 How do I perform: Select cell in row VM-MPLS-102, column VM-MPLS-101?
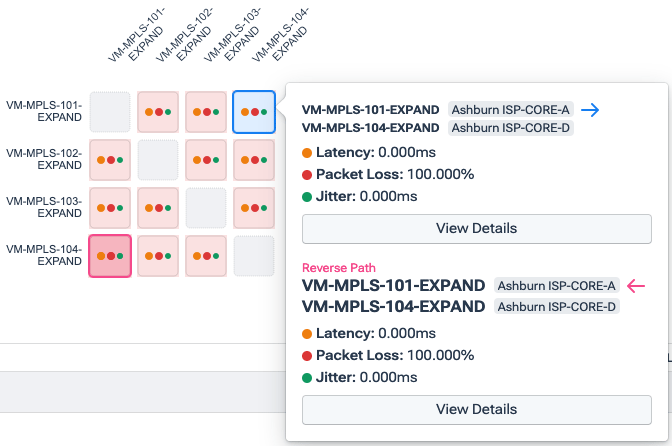coord(109,159)
